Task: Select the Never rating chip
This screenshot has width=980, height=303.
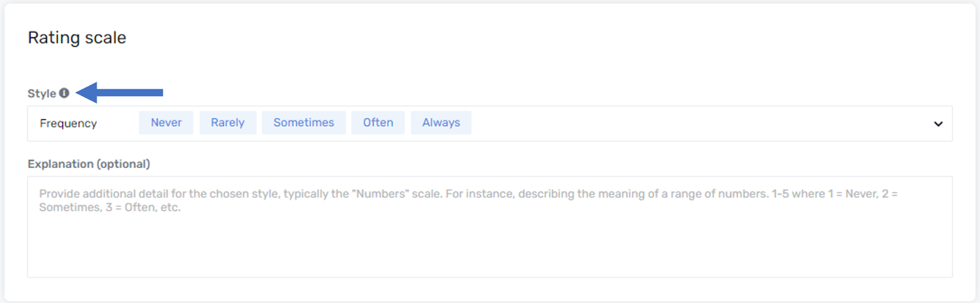Action: tap(166, 122)
